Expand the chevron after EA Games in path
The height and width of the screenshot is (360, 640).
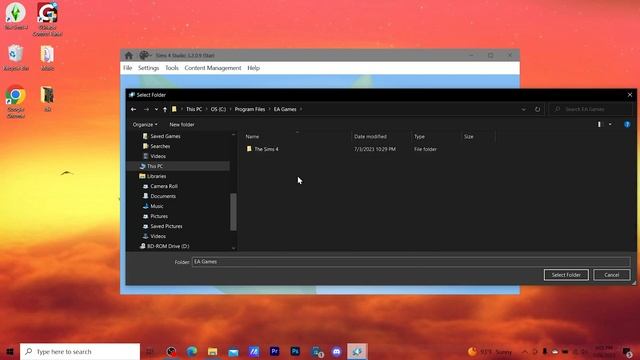[301, 109]
